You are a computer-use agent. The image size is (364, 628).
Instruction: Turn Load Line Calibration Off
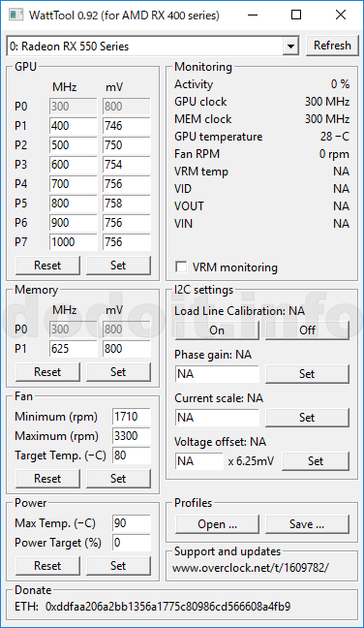coord(307,330)
